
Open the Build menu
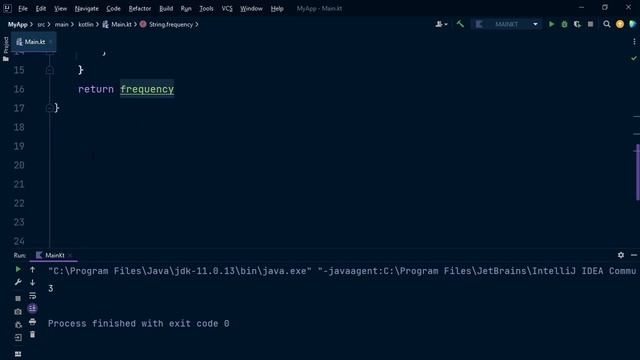click(x=166, y=8)
